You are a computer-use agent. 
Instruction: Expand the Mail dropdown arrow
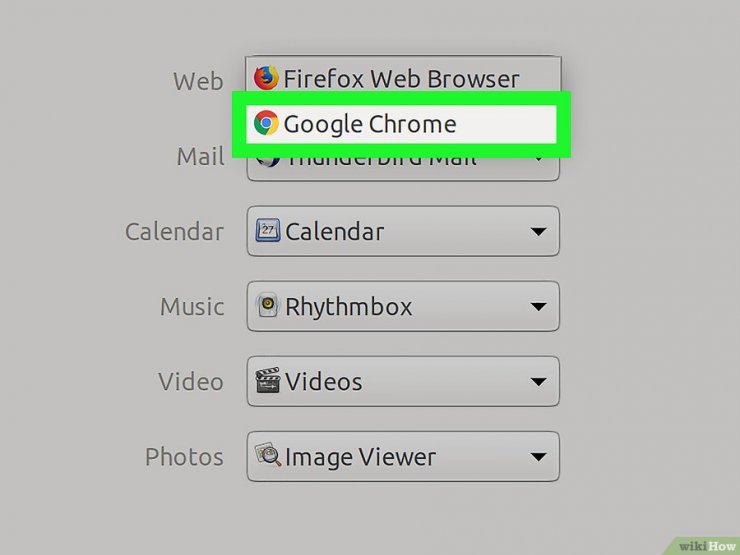538,160
